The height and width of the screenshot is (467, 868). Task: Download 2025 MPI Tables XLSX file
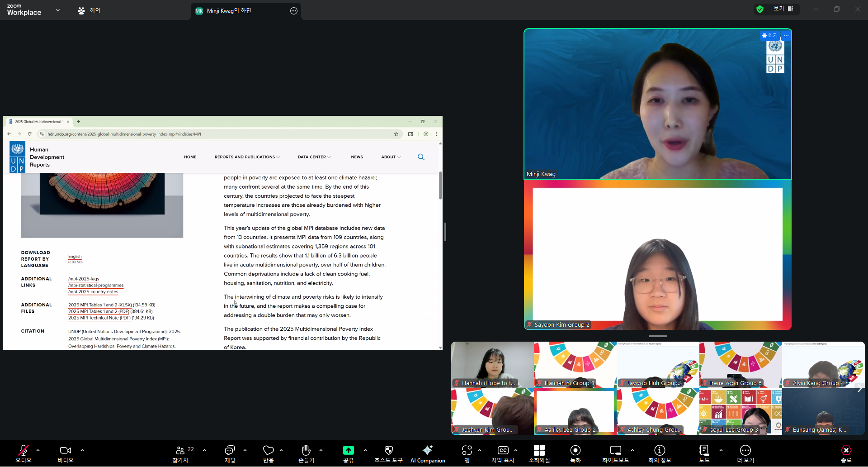100,305
